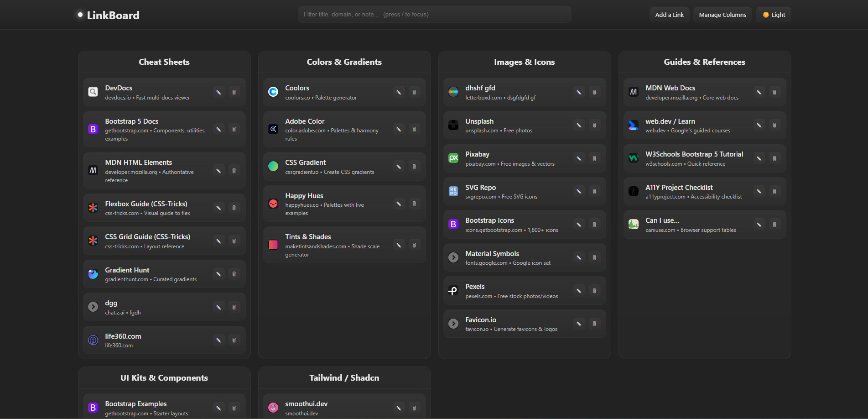This screenshot has width=868, height=419.
Task: Edit the Bootstrap 5 Docs entry
Action: (218, 130)
